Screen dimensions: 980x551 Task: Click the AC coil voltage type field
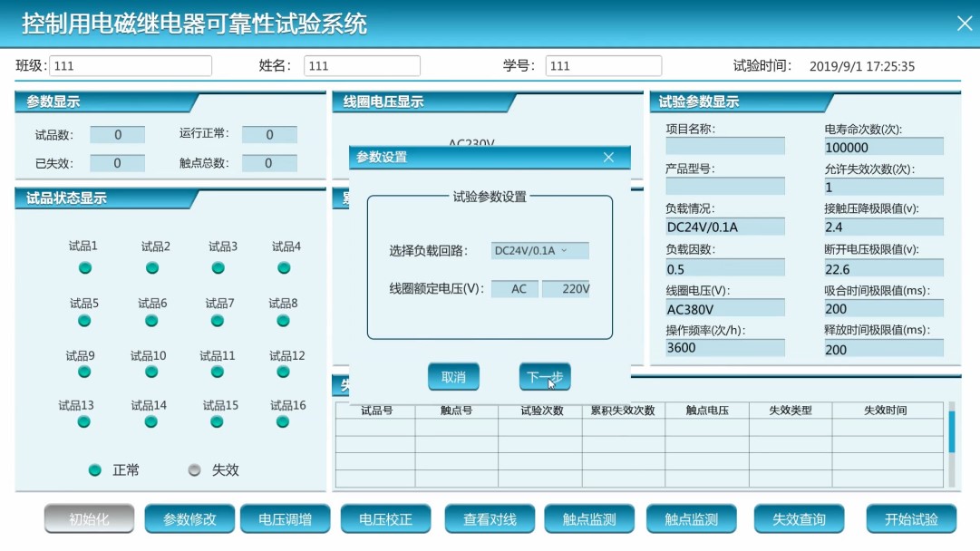pyautogui.click(x=514, y=288)
